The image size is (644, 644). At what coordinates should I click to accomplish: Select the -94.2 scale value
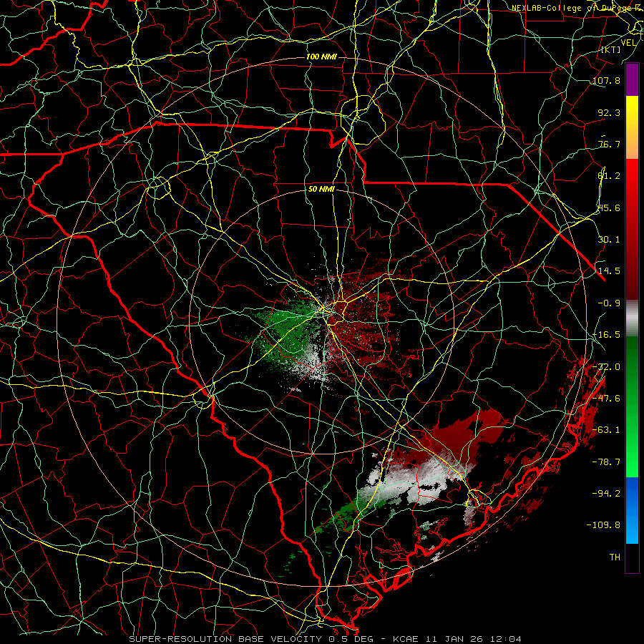click(x=606, y=494)
